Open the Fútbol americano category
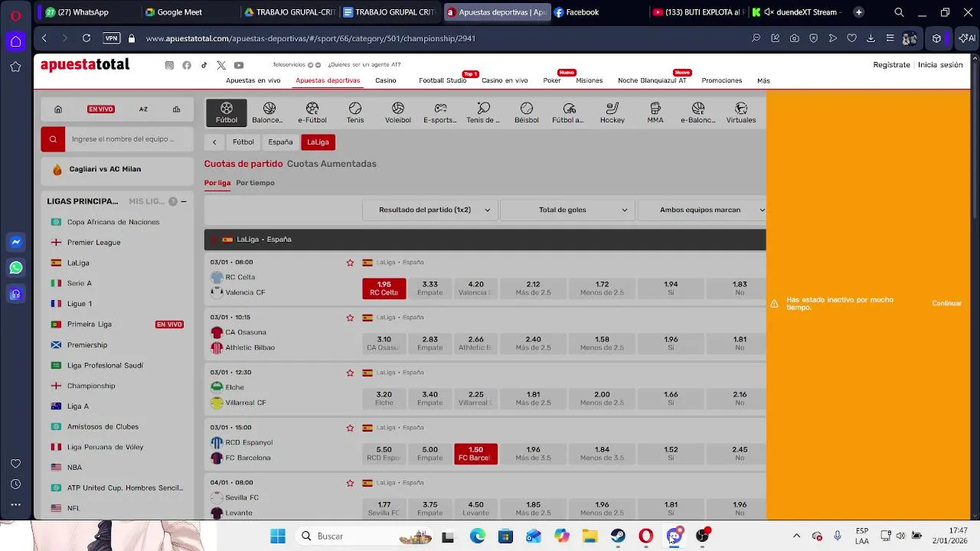This screenshot has width=980, height=551. 569,112
